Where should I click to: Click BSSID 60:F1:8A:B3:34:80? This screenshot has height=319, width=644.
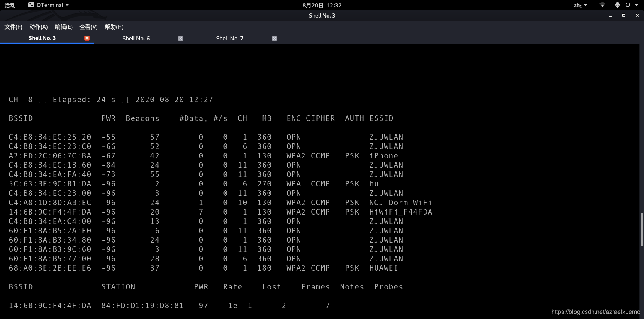(50, 240)
